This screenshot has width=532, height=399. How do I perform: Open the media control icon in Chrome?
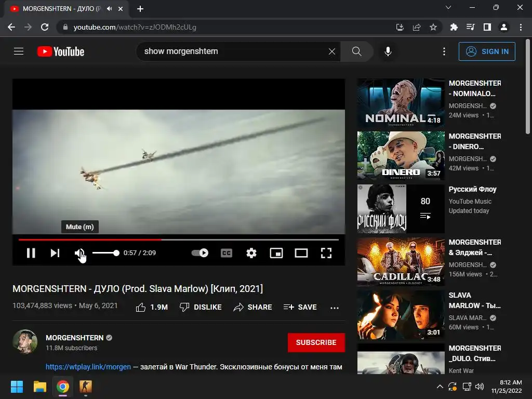[x=470, y=27]
